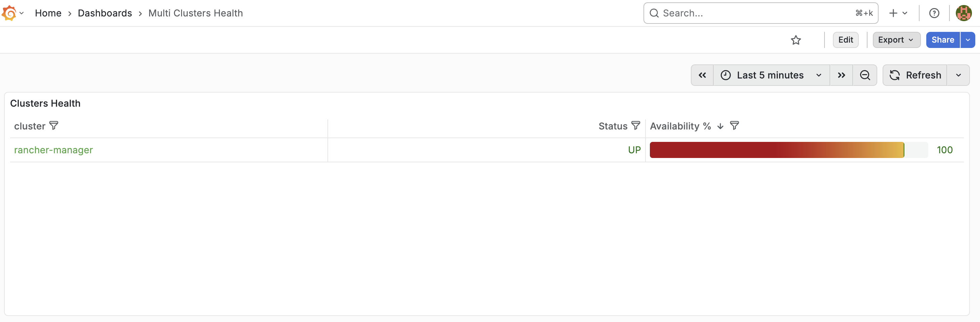Viewport: 980px width, 322px height.
Task: Open the Last 5 minutes time picker
Action: pyautogui.click(x=771, y=75)
